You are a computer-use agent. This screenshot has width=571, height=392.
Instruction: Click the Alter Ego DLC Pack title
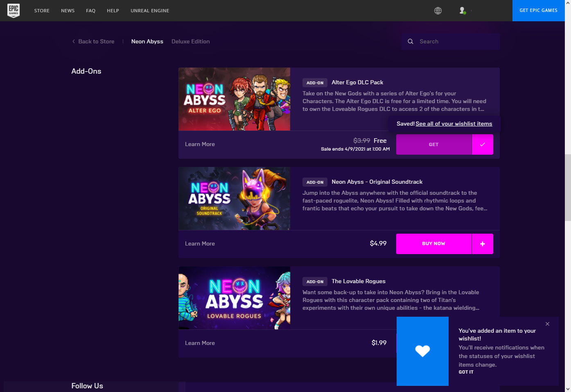[357, 82]
